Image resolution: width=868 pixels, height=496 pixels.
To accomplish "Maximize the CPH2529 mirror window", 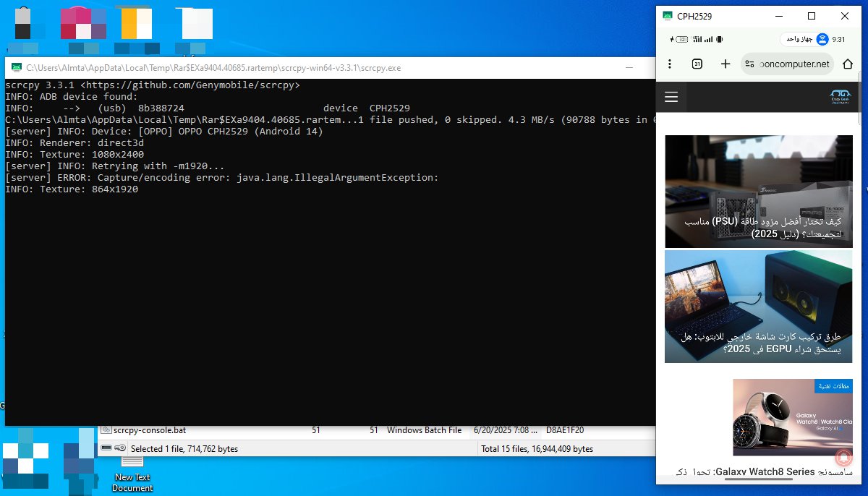I will pos(812,16).
